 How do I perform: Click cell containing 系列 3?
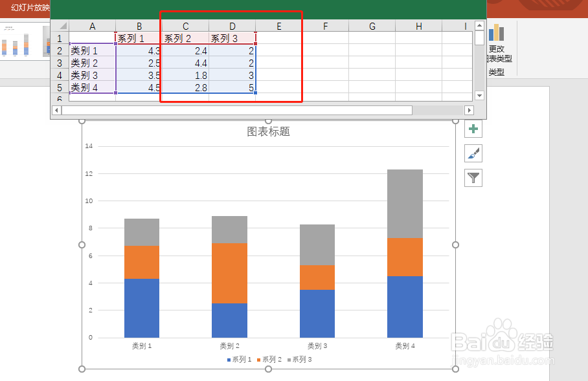click(x=232, y=38)
